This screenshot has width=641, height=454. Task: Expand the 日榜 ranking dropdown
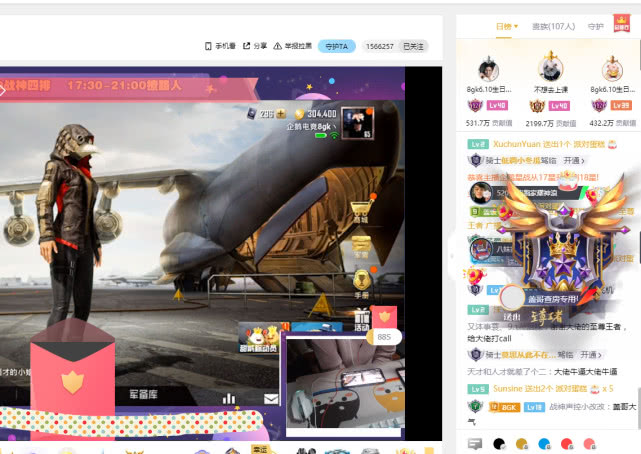click(507, 27)
